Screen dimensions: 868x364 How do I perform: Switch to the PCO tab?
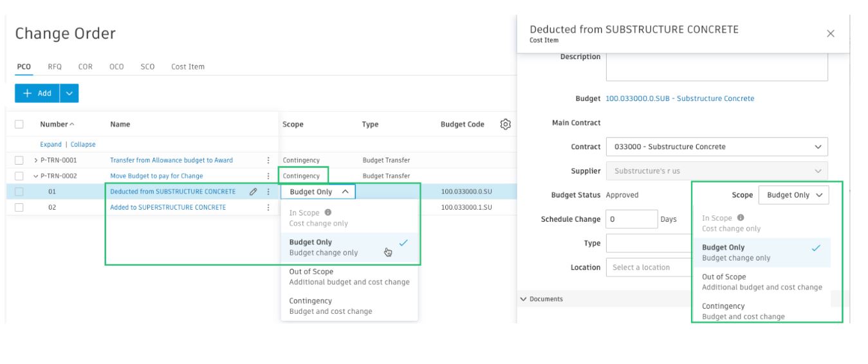tap(23, 66)
